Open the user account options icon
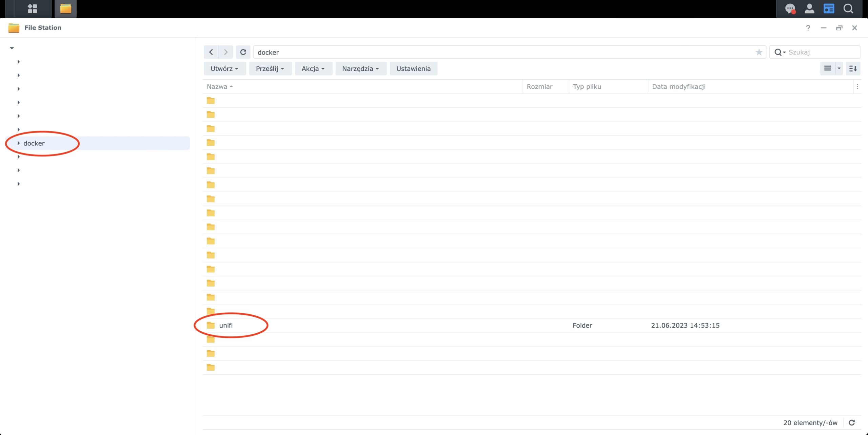 pos(809,8)
